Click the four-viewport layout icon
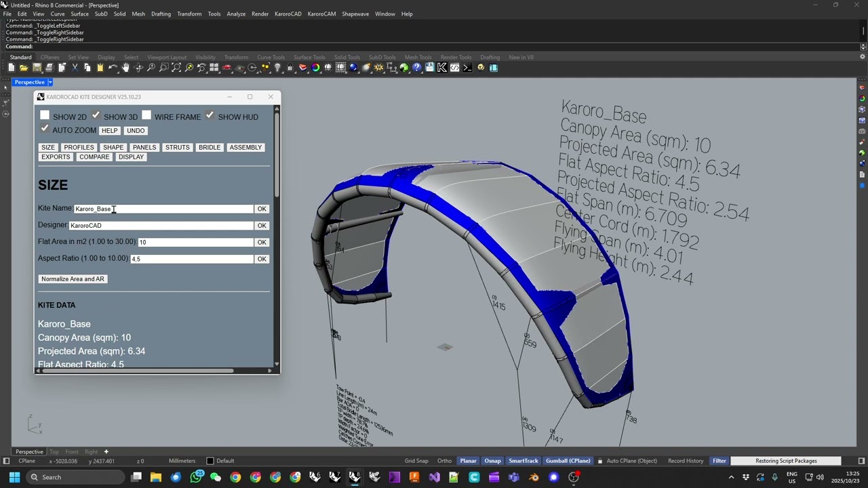Image resolution: width=868 pixels, height=488 pixels. pos(214,68)
